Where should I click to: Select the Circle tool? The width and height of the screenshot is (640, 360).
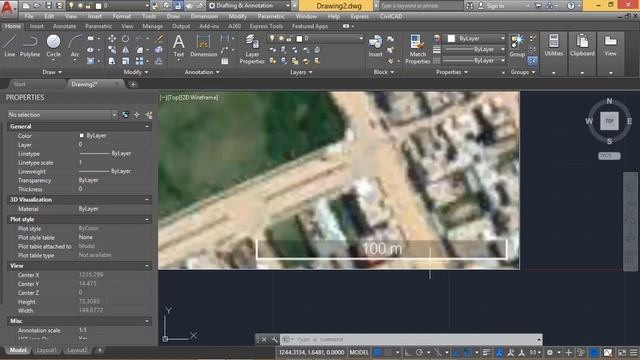click(53, 45)
